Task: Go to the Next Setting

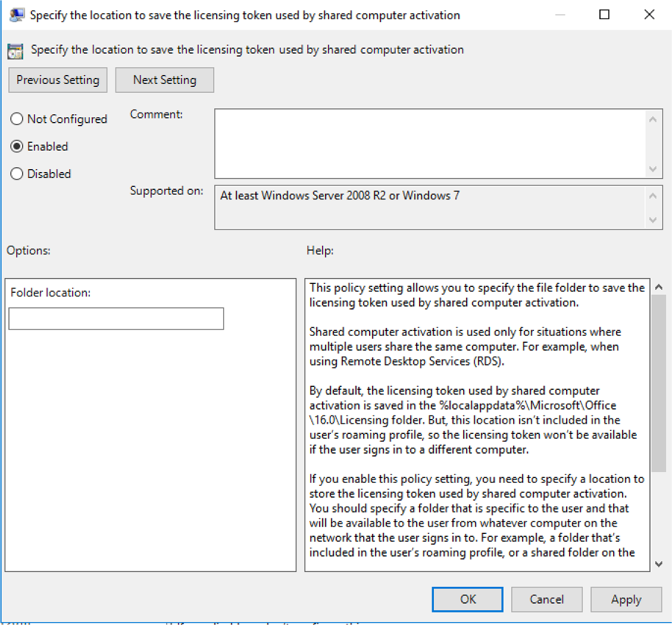Action: click(x=164, y=80)
